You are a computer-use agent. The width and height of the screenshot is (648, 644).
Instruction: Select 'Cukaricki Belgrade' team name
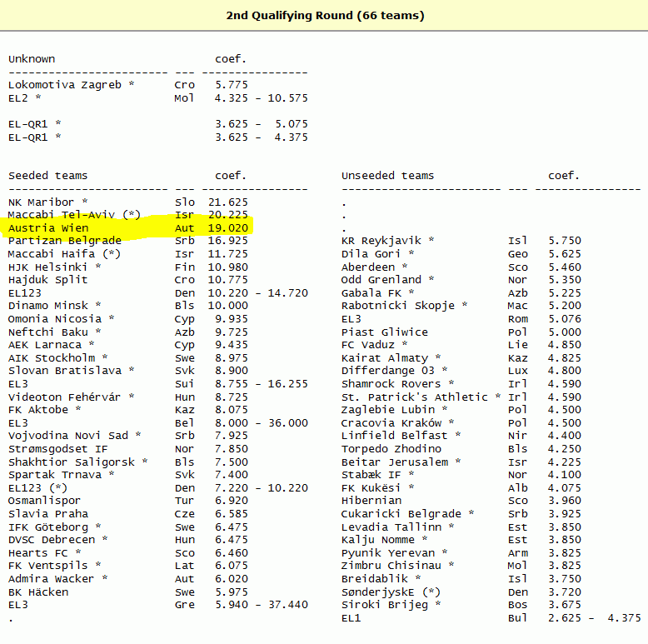(401, 514)
